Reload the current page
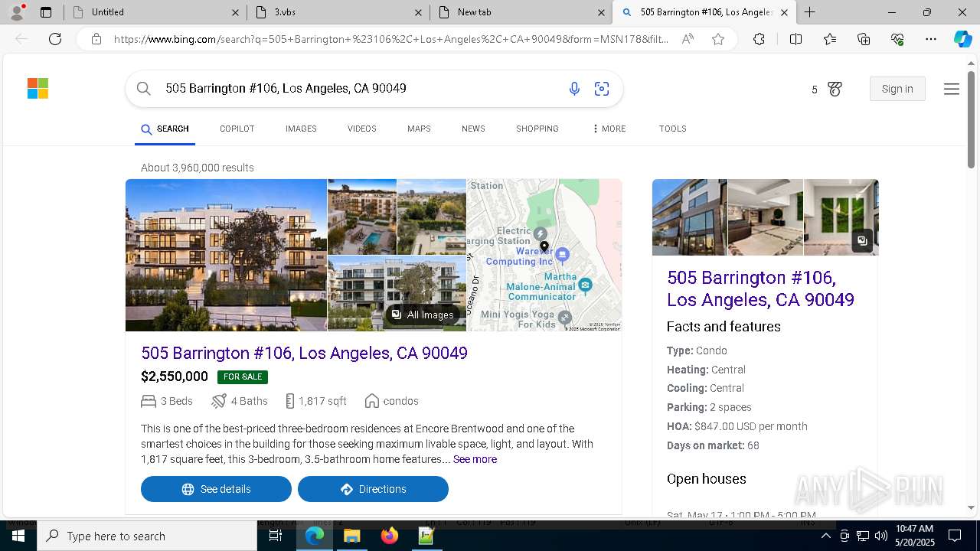This screenshot has height=551, width=980. [x=55, y=39]
